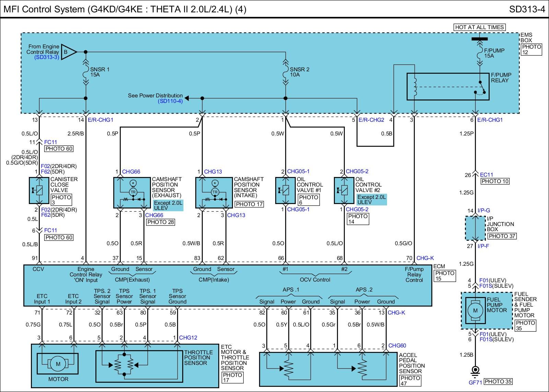Click the GF71 ground symbol
Screen dimensions: 549x392
point(475,370)
